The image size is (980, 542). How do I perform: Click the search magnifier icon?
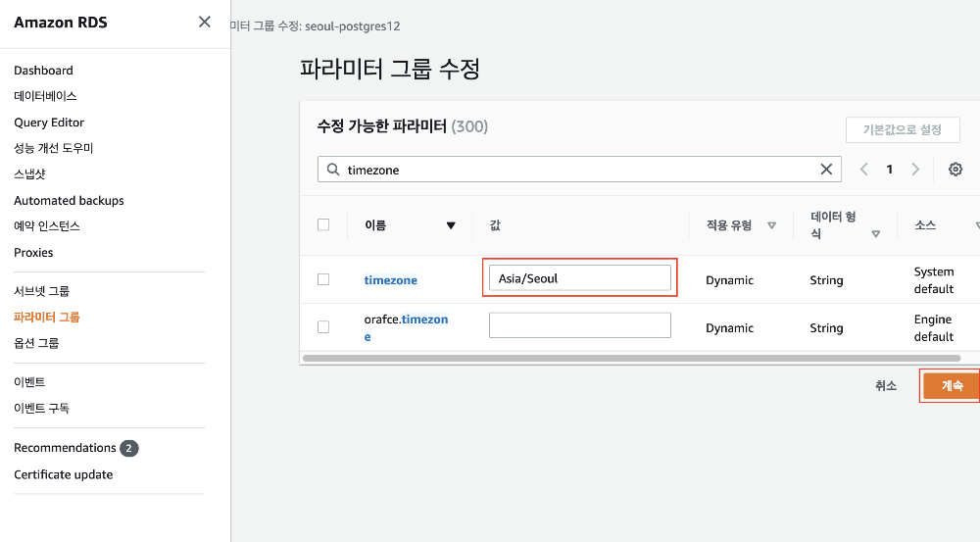click(333, 170)
